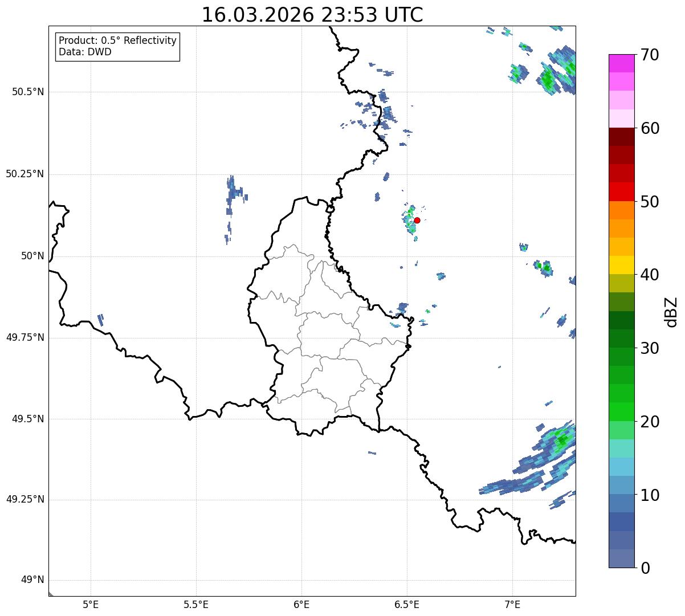Click the 6.5°E longitude label
The image size is (685, 616).
pos(407,604)
